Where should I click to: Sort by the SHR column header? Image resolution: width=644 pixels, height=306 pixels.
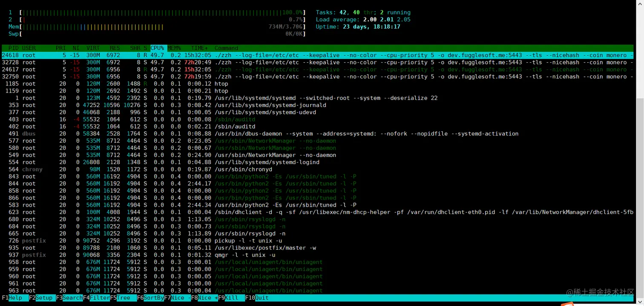coord(135,48)
